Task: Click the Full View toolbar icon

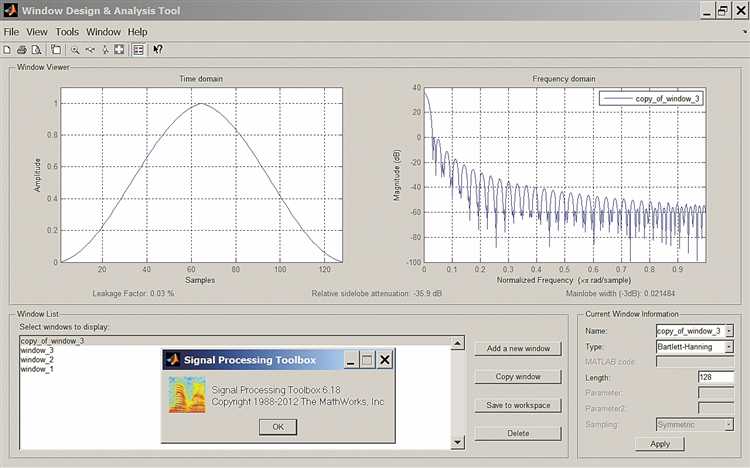Action: 118,49
